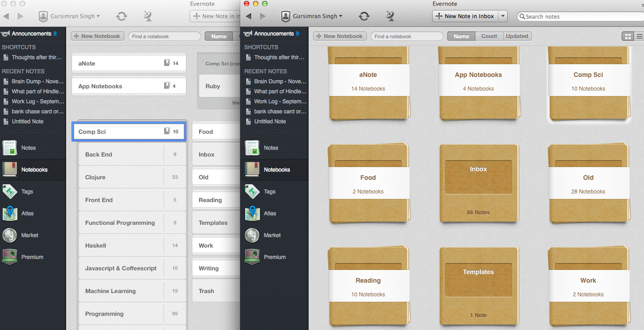Click Announcements megaphone in front window

click(x=248, y=34)
